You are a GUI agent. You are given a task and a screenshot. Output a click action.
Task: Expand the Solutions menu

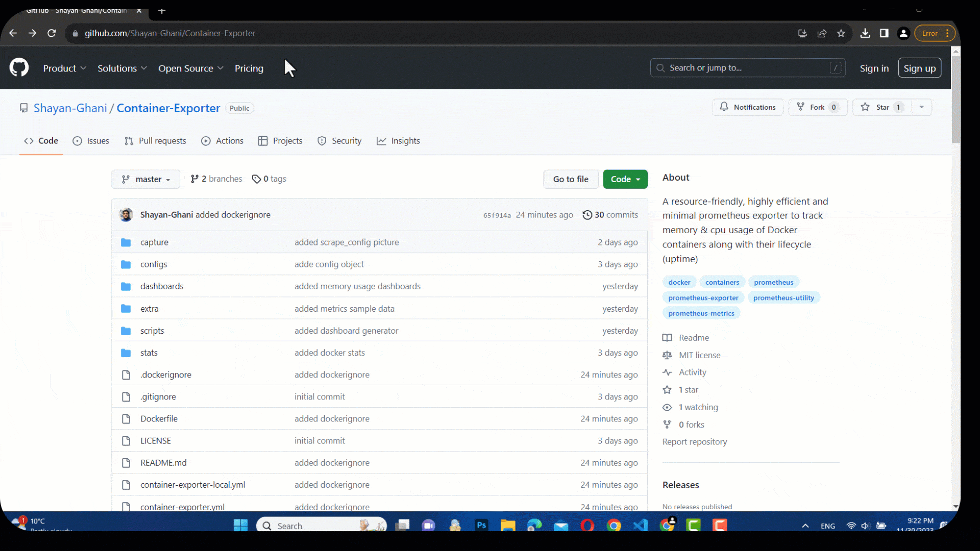(x=122, y=68)
